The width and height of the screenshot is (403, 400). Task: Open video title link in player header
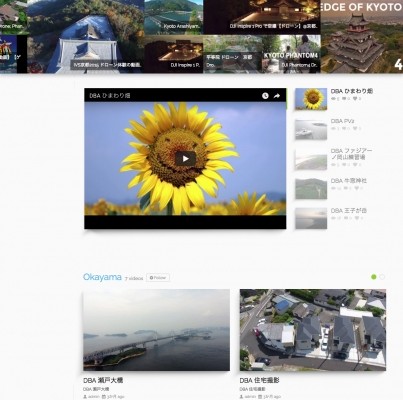tap(110, 96)
